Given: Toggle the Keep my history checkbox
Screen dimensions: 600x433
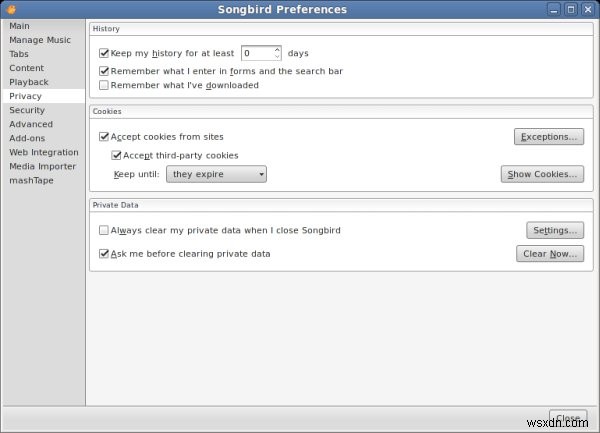Looking at the screenshot, I should 104,52.
